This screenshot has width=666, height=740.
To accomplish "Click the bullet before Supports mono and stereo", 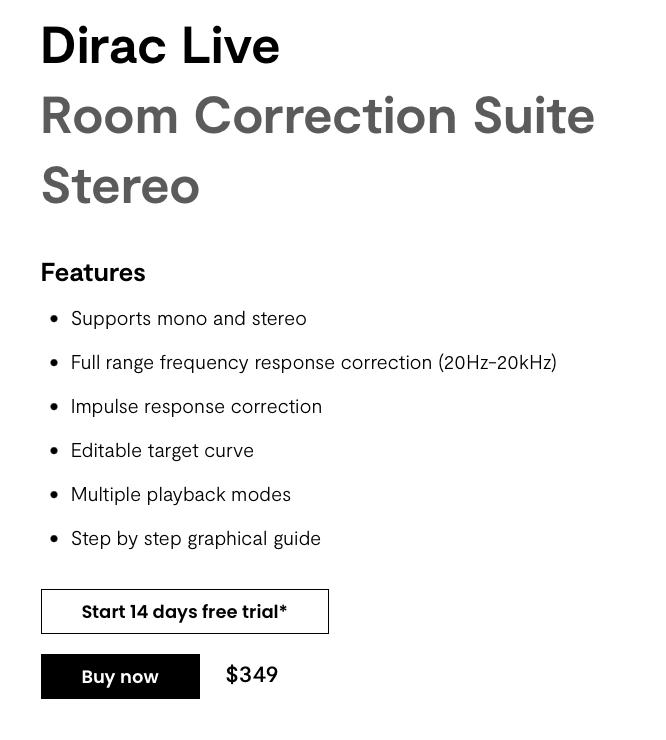I will [54, 319].
